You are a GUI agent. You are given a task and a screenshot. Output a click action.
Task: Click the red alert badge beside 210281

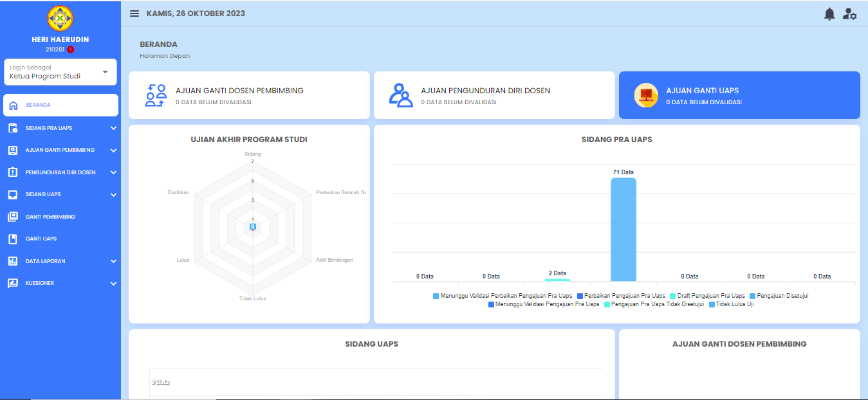[x=70, y=50]
